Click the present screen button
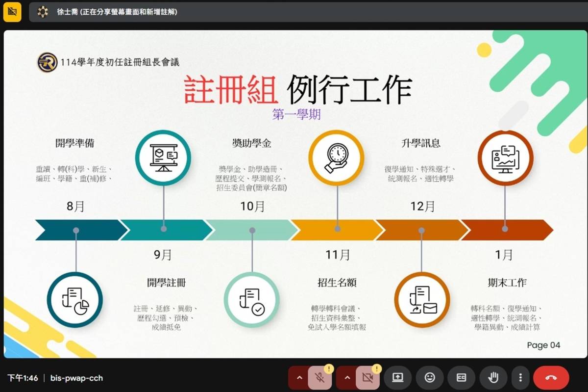 pos(398,378)
